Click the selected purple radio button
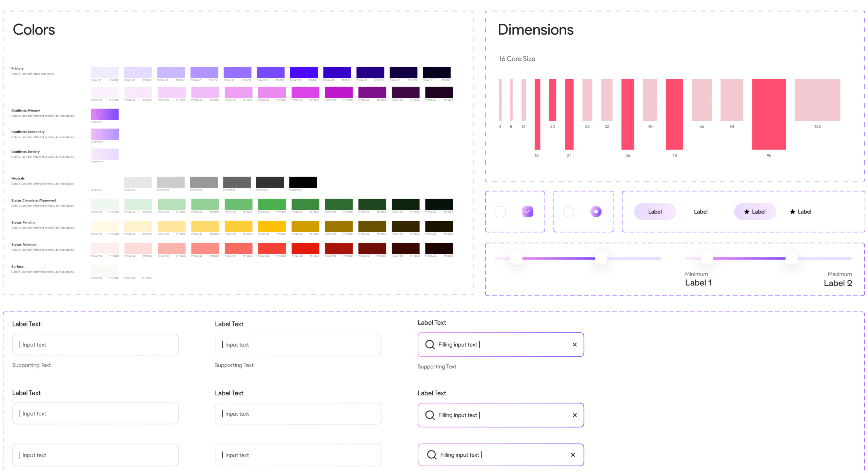The width and height of the screenshot is (868, 473). (596, 212)
